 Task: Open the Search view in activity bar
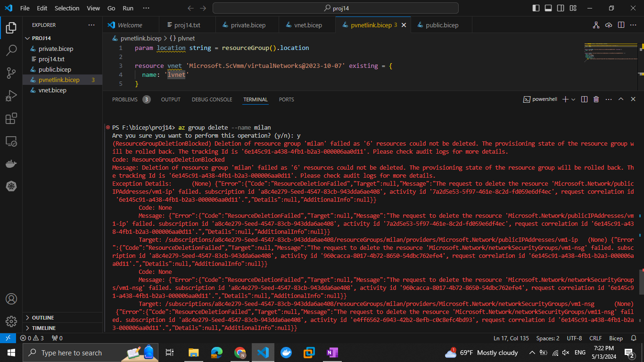point(11,50)
